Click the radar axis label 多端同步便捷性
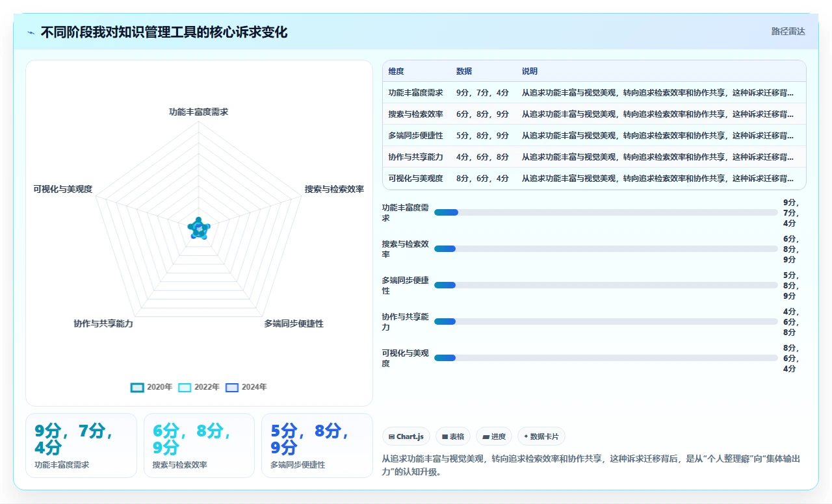Image resolution: width=832 pixels, height=504 pixels. click(x=294, y=323)
